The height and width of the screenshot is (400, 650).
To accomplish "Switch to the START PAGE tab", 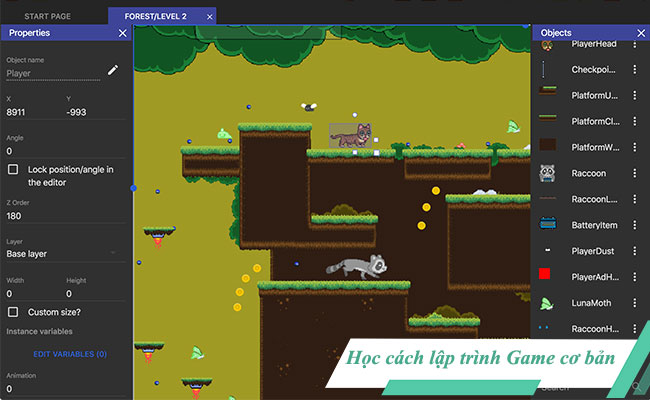I will (x=47, y=17).
